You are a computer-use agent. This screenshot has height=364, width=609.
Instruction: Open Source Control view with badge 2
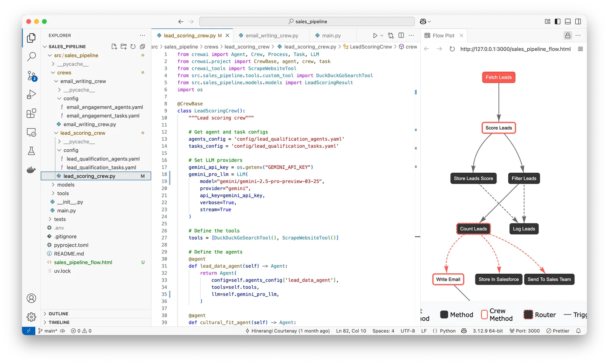[31, 76]
